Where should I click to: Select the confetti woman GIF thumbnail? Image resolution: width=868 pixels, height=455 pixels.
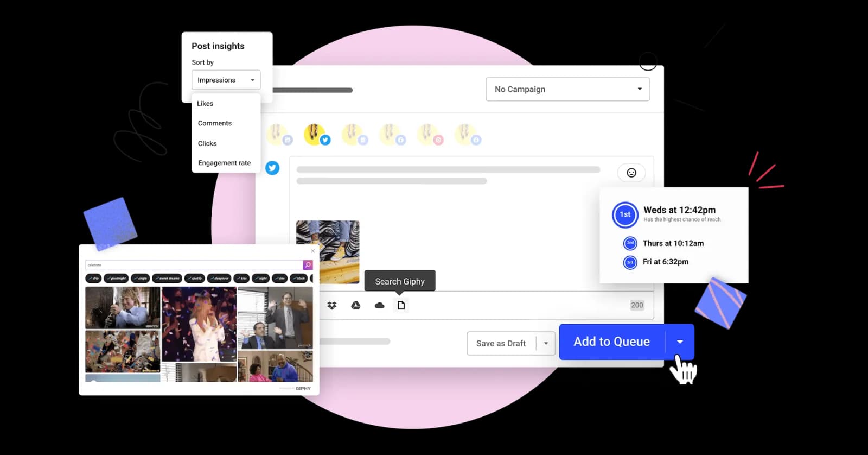199,324
